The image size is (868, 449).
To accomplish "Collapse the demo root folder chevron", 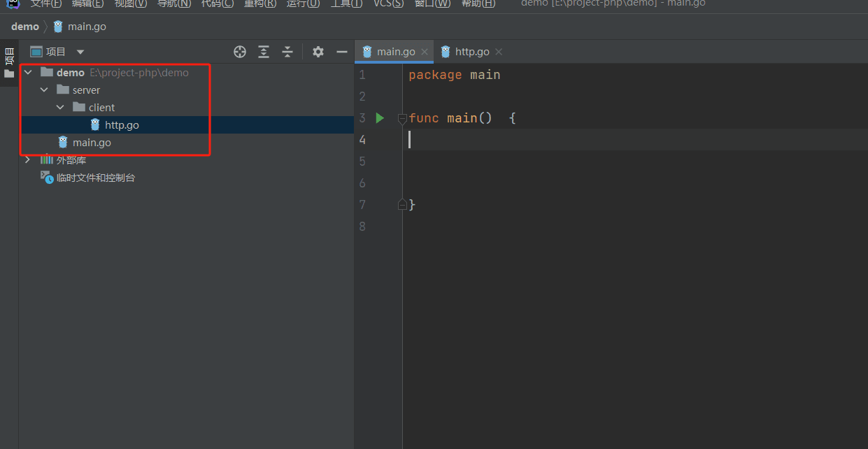I will [28, 72].
